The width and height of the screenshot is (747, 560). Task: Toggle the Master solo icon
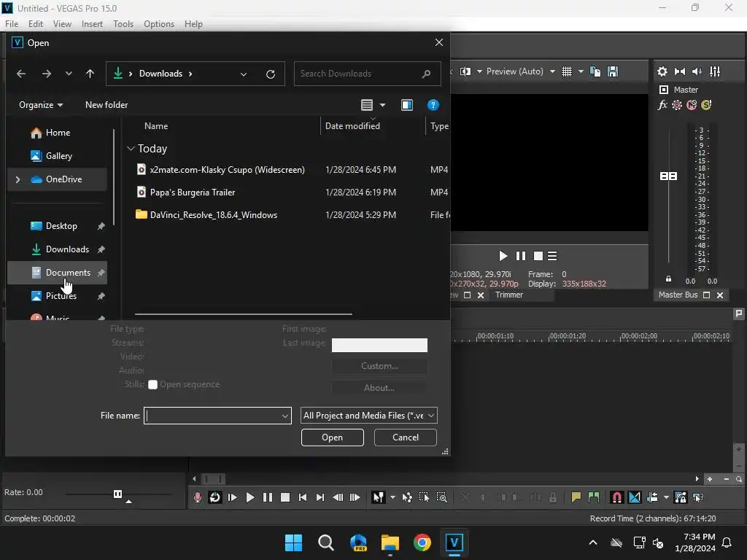point(706,105)
